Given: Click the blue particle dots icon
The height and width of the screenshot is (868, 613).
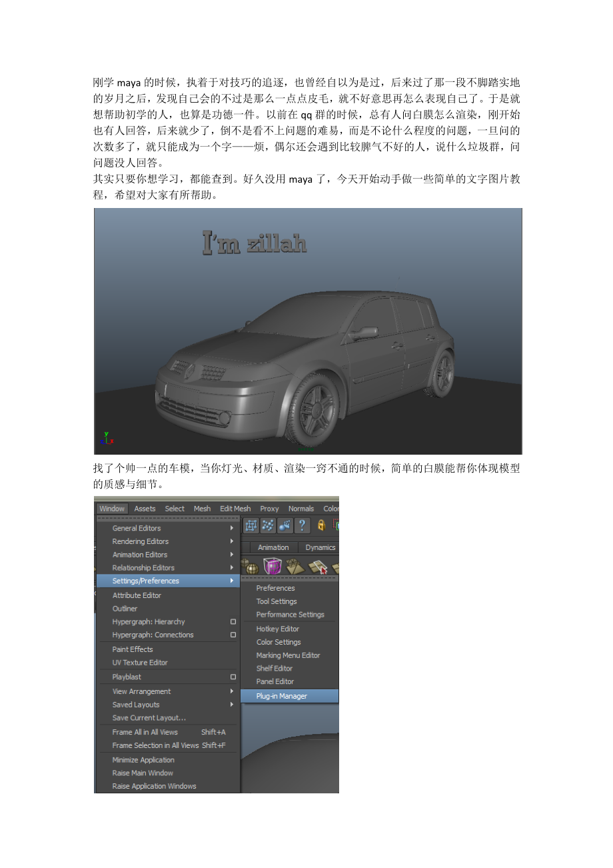Looking at the screenshot, I should pos(268,526).
